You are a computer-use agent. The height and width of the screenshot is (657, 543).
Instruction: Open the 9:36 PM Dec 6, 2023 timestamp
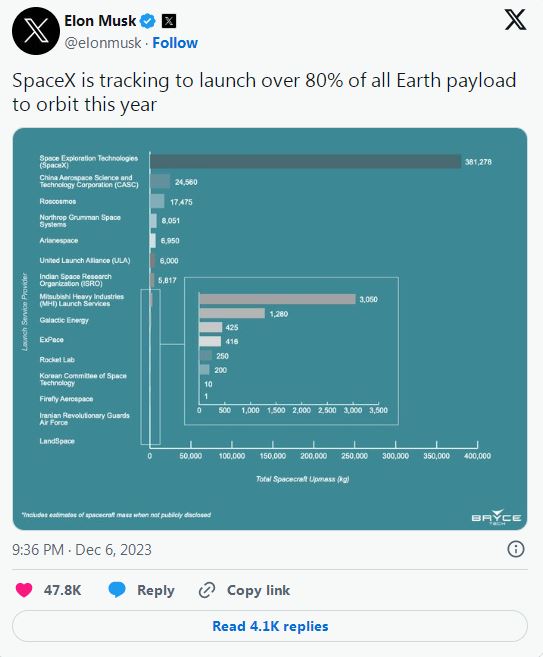click(x=82, y=549)
